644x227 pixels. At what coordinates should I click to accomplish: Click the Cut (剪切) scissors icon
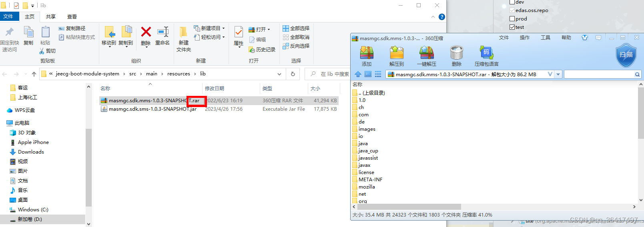(42, 51)
